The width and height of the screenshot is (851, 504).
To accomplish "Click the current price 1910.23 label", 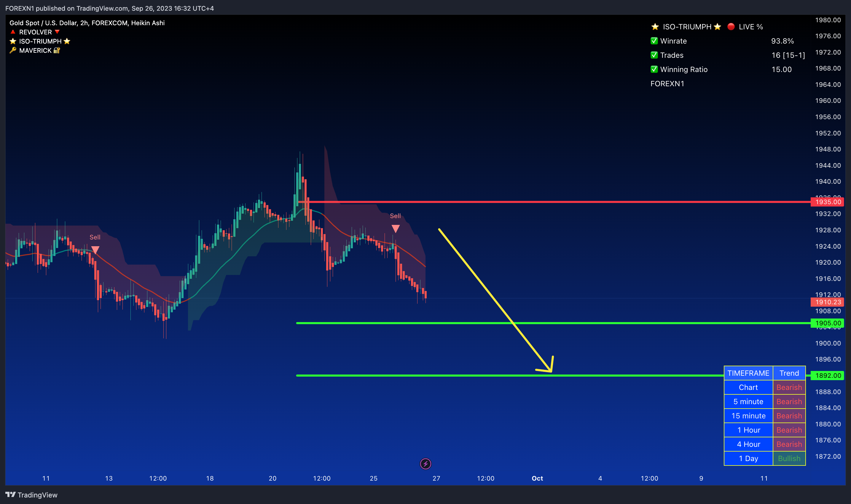I will point(828,302).
